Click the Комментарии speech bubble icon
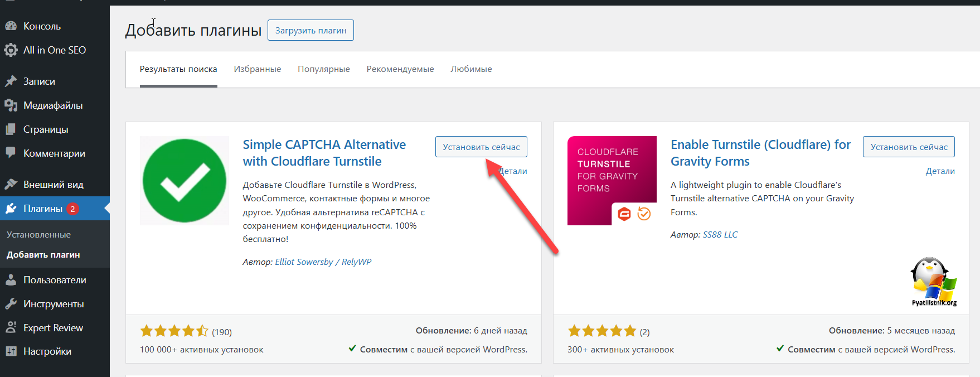980x377 pixels. (11, 153)
